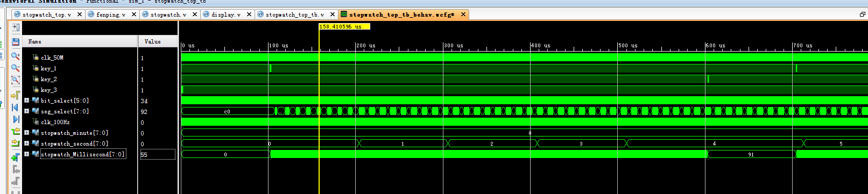868x194 pixels.
Task: Click the key_1 pulse near 100 us
Action: [271, 68]
